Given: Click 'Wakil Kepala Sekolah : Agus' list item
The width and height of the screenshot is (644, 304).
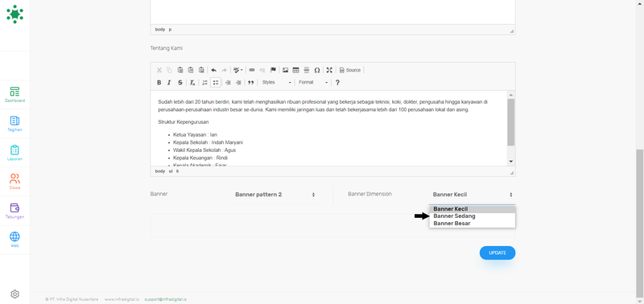Looking at the screenshot, I should [x=204, y=150].
